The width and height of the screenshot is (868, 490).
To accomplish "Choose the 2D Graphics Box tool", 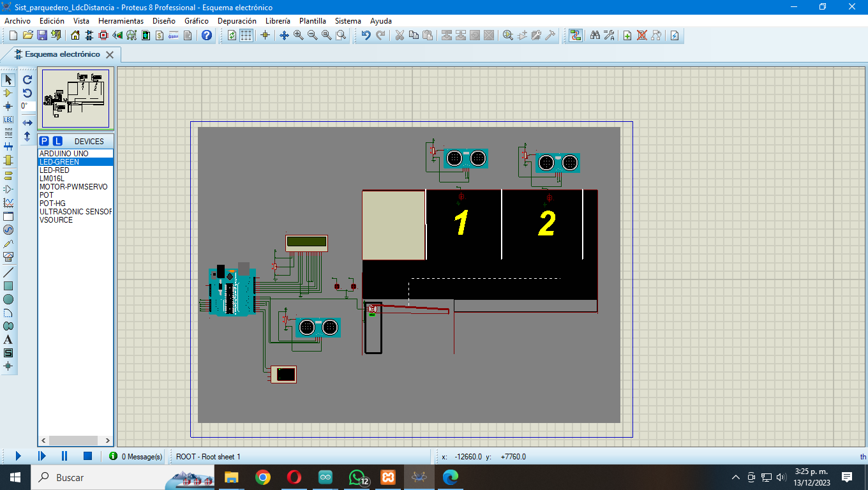I will (x=8, y=286).
